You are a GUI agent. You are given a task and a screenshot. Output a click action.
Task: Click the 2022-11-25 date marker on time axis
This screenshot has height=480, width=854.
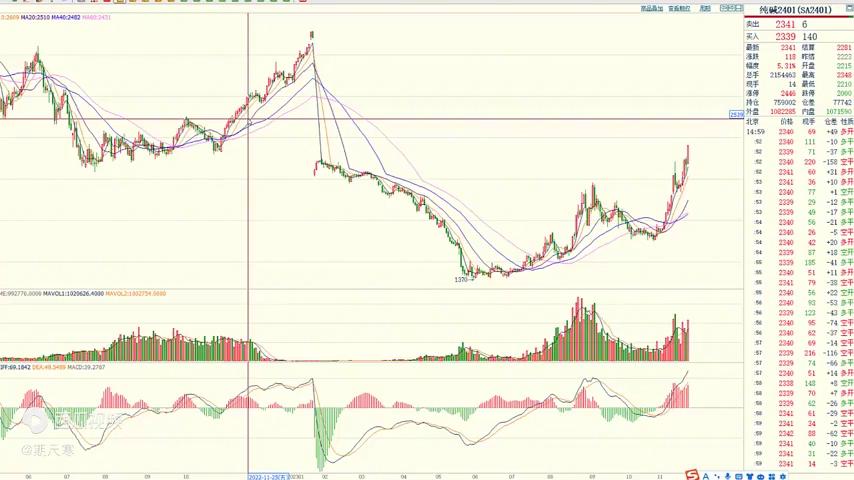[x=268, y=477]
